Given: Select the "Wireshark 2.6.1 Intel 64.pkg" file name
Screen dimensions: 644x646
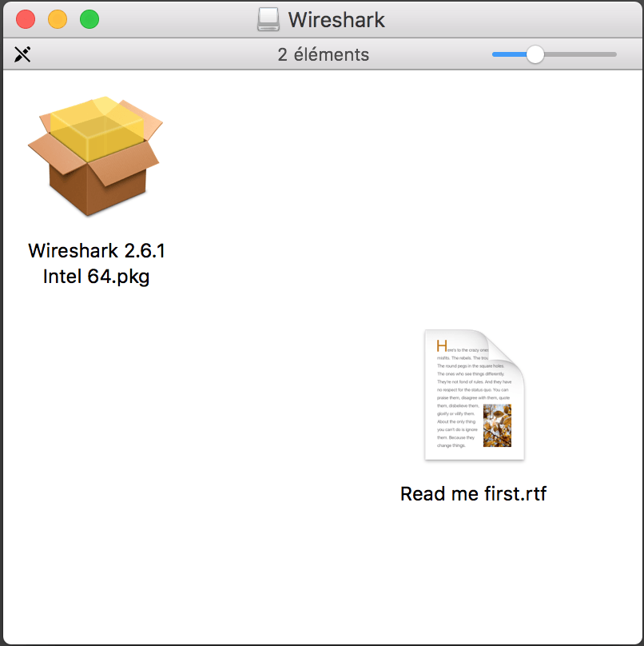Looking at the screenshot, I should 97,264.
